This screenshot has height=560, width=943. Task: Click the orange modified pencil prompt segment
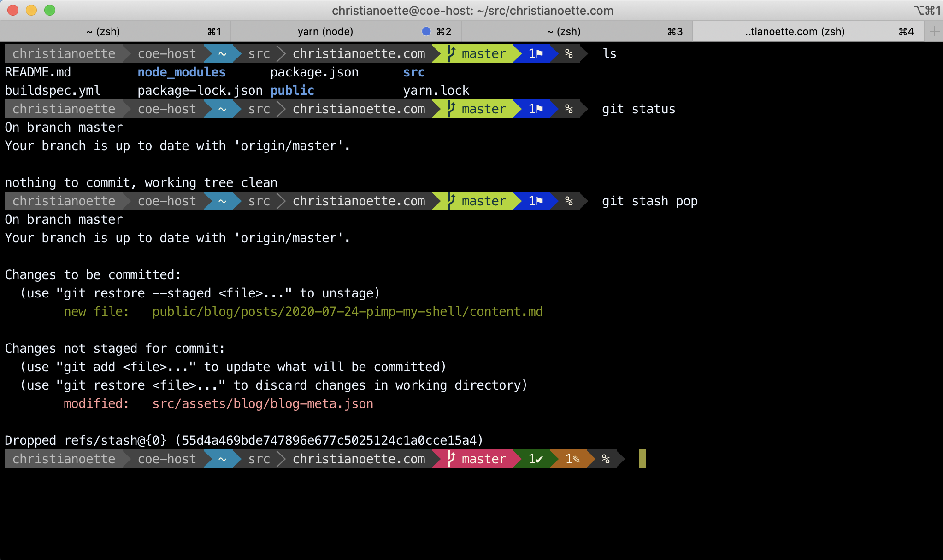[572, 459]
